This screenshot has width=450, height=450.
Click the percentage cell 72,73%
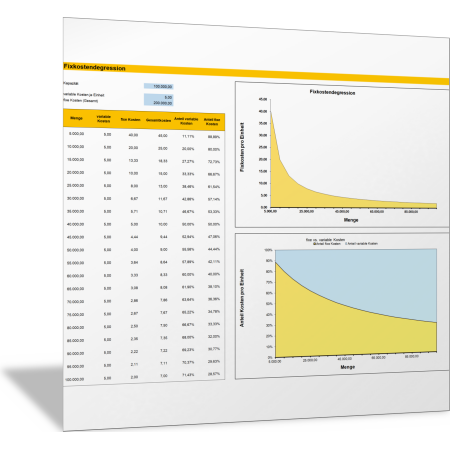[x=214, y=162]
